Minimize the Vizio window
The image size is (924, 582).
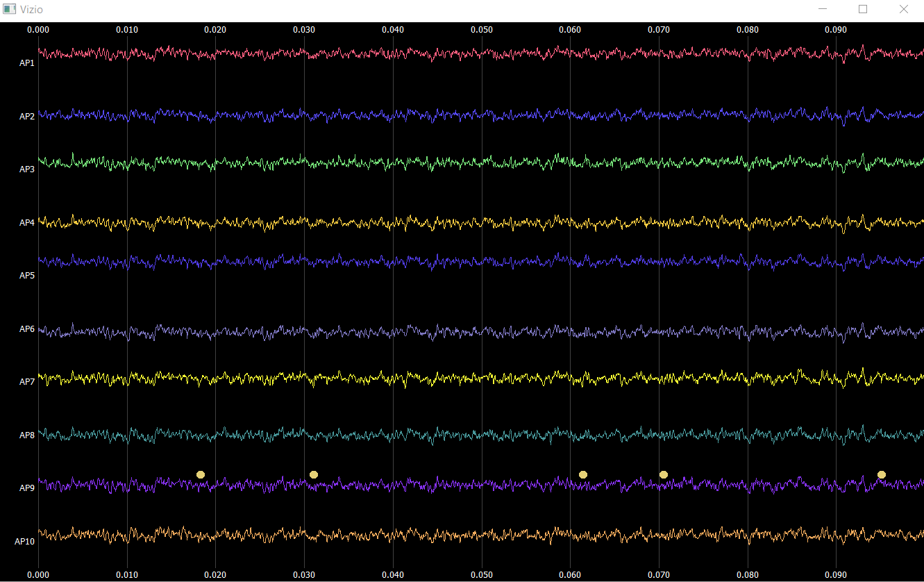pos(823,10)
